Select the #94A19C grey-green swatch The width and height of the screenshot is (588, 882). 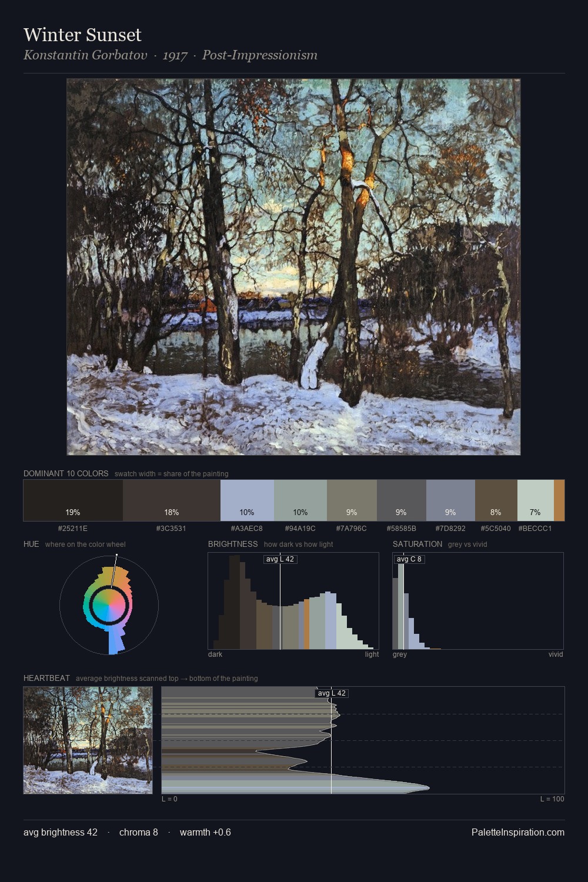click(300, 500)
